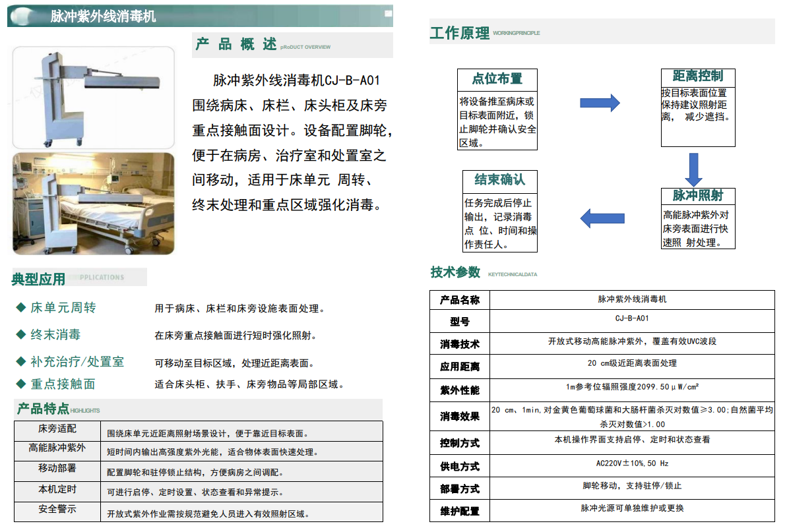
Task: Click the 脉冲照射 step box title
Action: click(698, 195)
